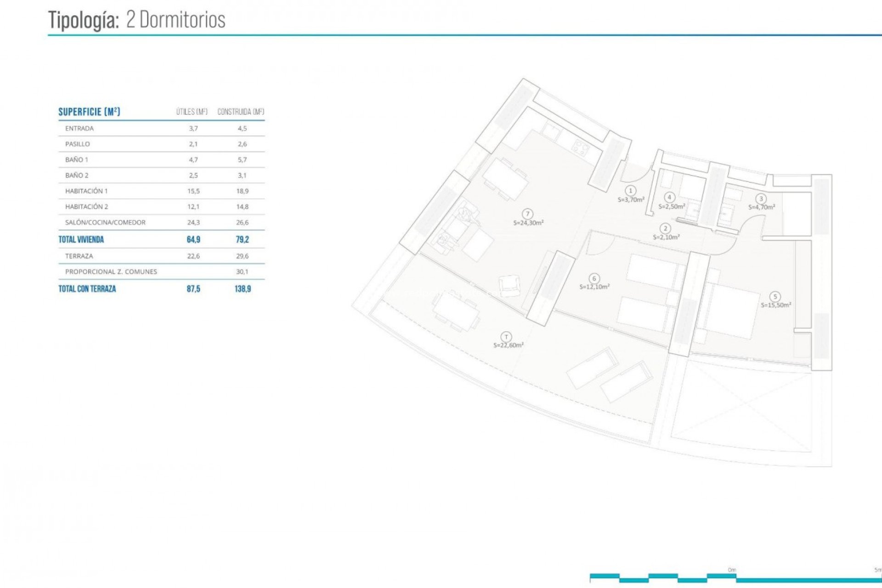The image size is (882, 588).
Task: Click the 'TOTAL VIVIENDA' row label
Action: tap(81, 239)
